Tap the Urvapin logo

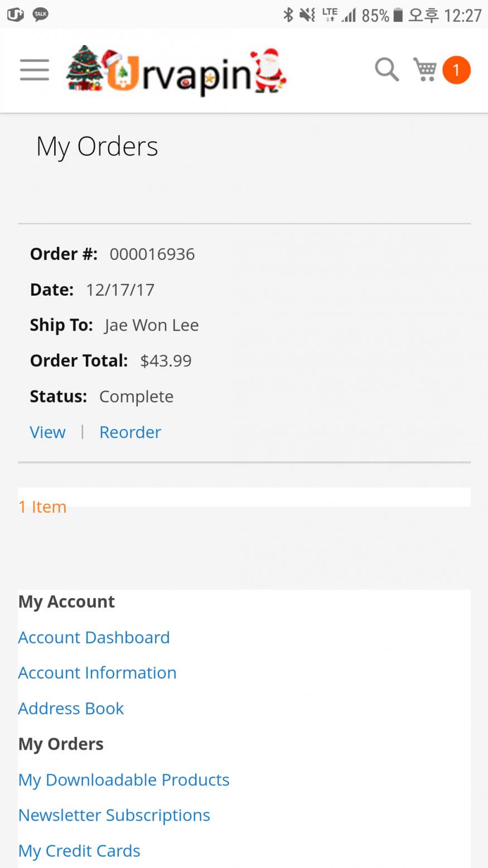click(176, 71)
